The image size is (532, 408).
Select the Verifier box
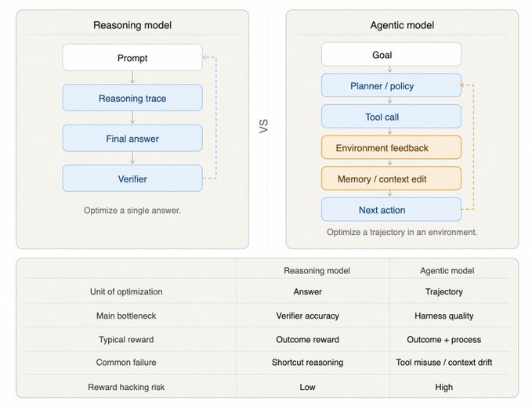[132, 179]
